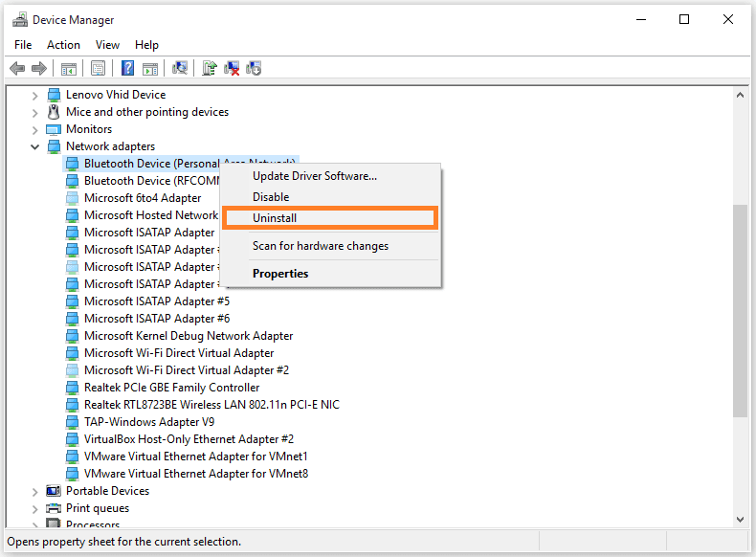
Task: Click the icon beside Microsoft Hosted Network adapter
Action: coord(73,215)
